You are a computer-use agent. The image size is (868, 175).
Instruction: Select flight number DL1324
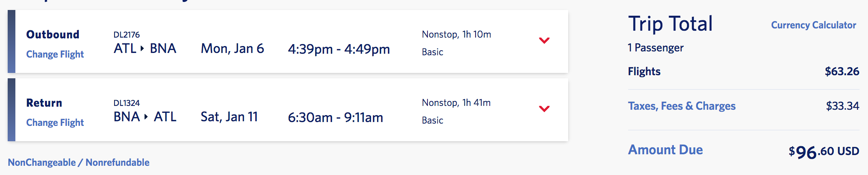126,103
